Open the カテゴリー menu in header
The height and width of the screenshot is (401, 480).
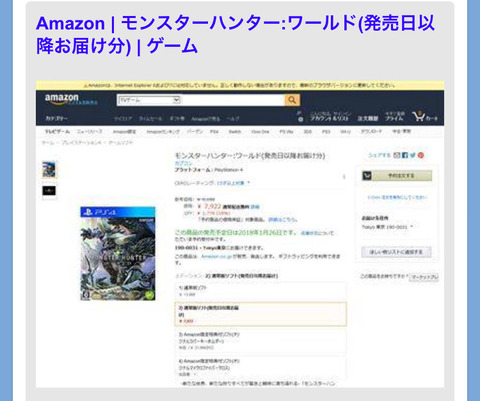(x=56, y=118)
